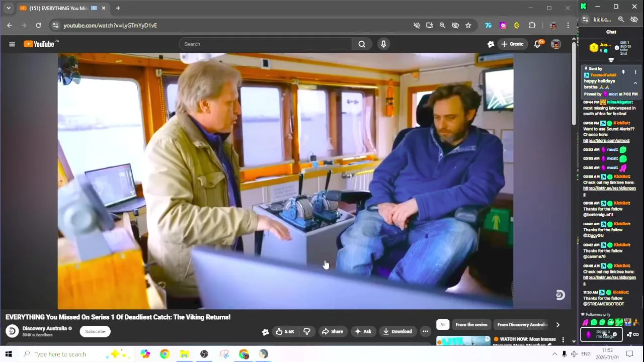Screen dimensions: 644x362
Task: Reload the YouTube page
Action: click(x=38, y=25)
